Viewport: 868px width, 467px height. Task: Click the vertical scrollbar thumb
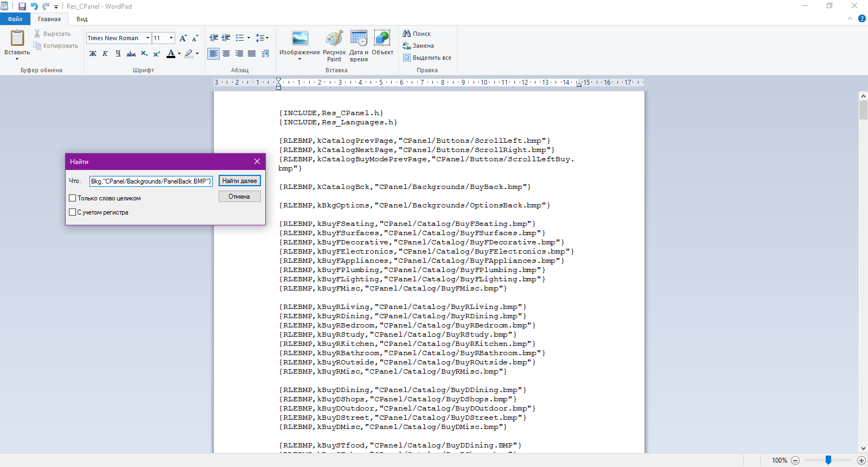863,110
